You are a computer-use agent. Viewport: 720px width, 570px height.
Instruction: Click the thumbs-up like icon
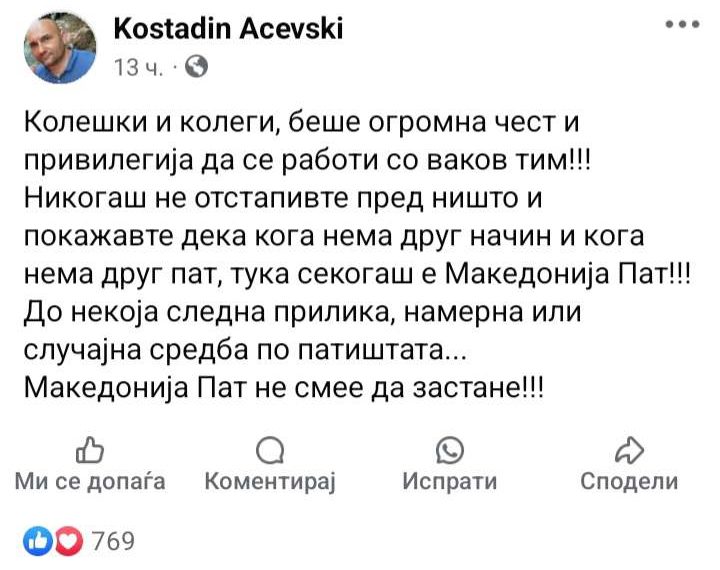90,450
